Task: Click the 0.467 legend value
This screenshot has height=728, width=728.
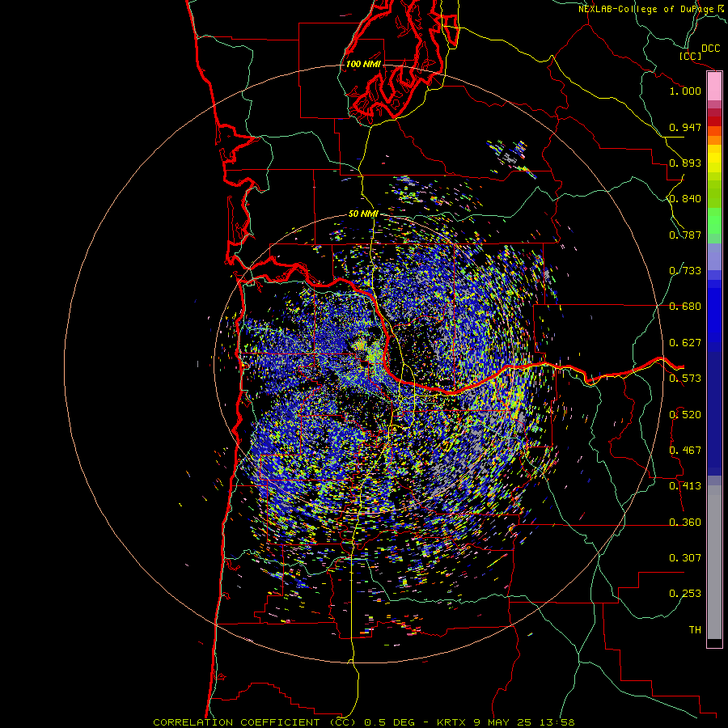Action: (685, 451)
